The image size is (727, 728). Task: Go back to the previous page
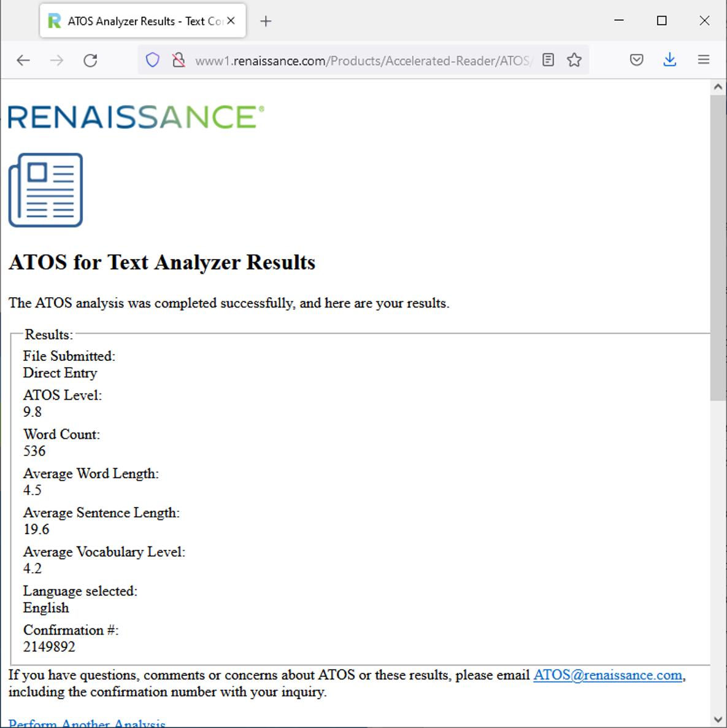[x=23, y=60]
